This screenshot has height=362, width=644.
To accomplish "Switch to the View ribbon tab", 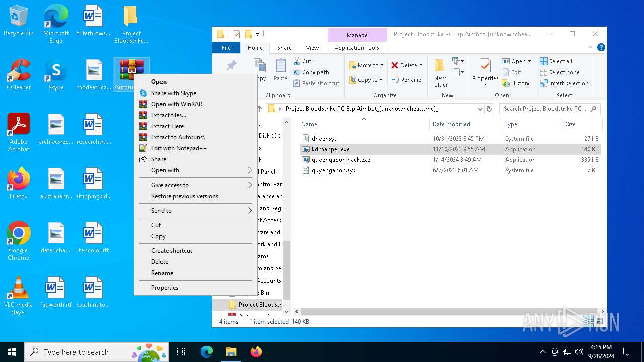I will [x=312, y=48].
